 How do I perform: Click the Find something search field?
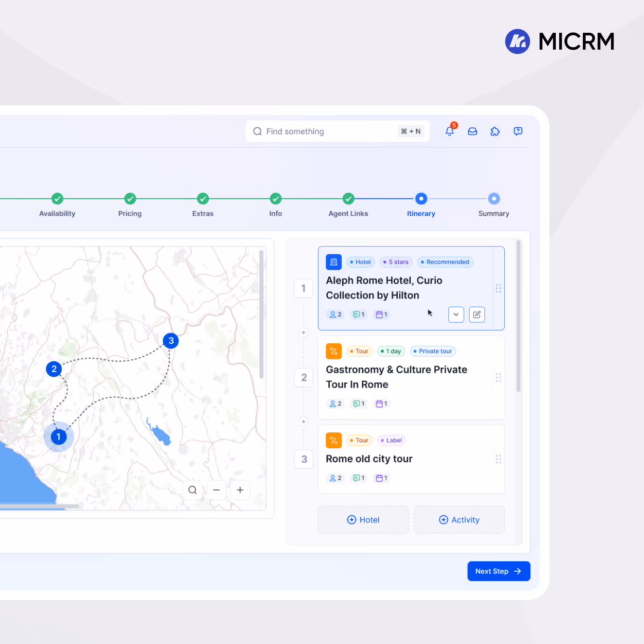(x=338, y=131)
